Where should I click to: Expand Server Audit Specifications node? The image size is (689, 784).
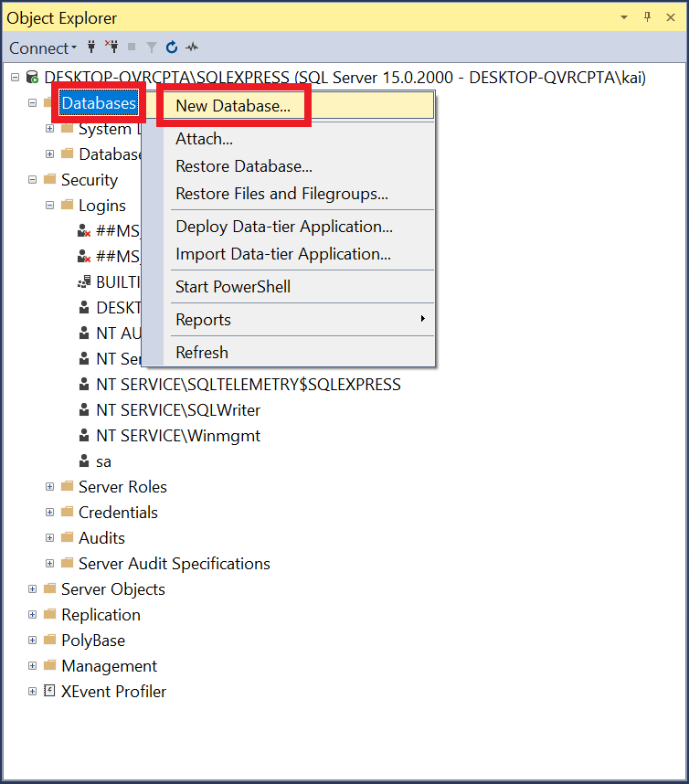[x=49, y=563]
